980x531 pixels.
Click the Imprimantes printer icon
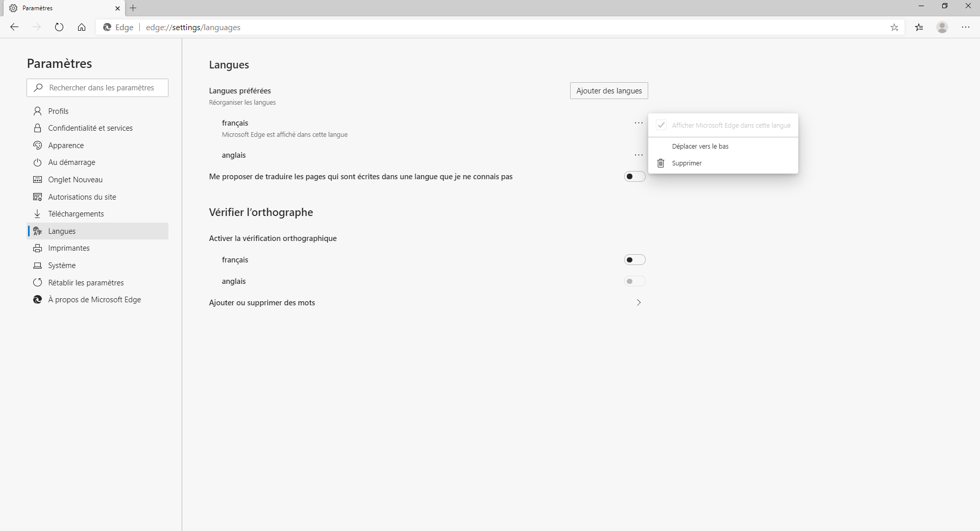click(37, 248)
